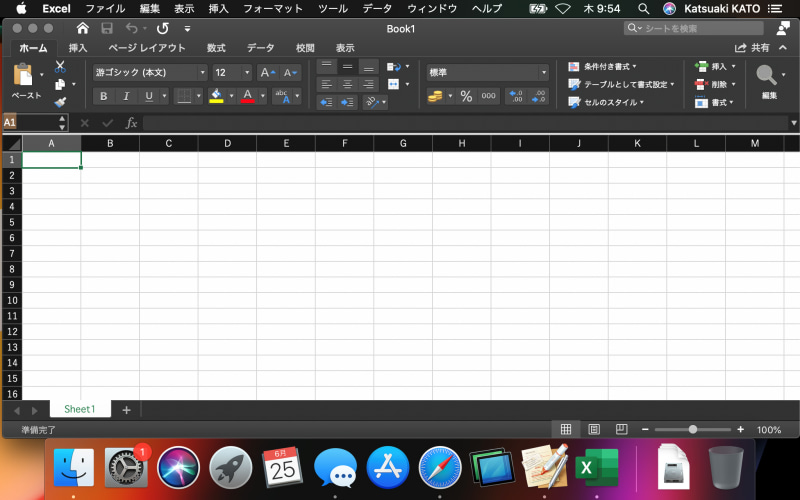Toggle center text horizontally
Viewport: 800px width, 500px height.
point(347,84)
